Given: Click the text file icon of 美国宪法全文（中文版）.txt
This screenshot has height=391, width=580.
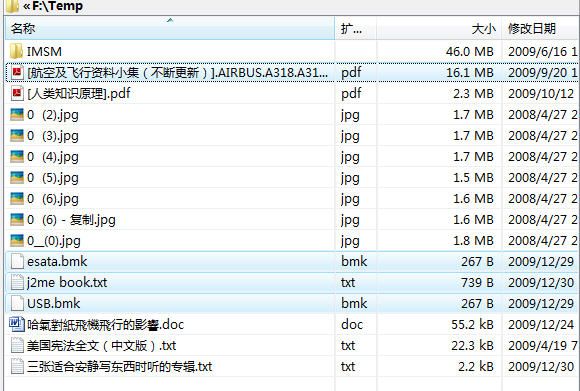Looking at the screenshot, I should pos(17,346).
